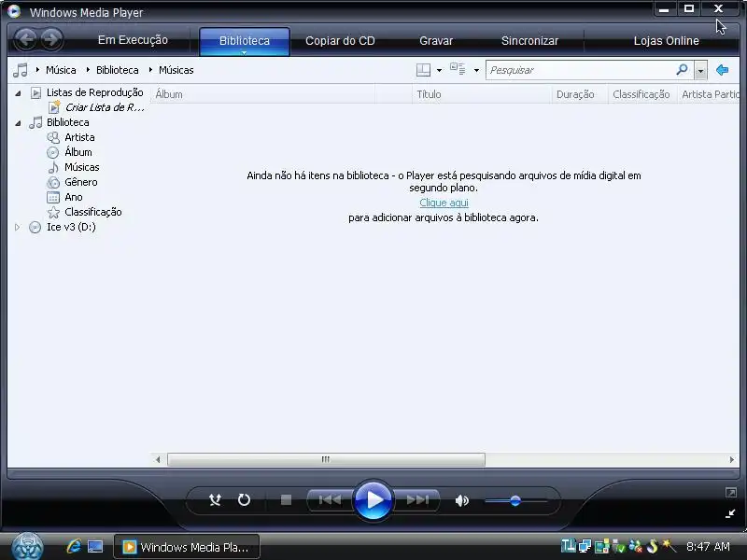Click the Forward navigation arrow button

[51, 39]
